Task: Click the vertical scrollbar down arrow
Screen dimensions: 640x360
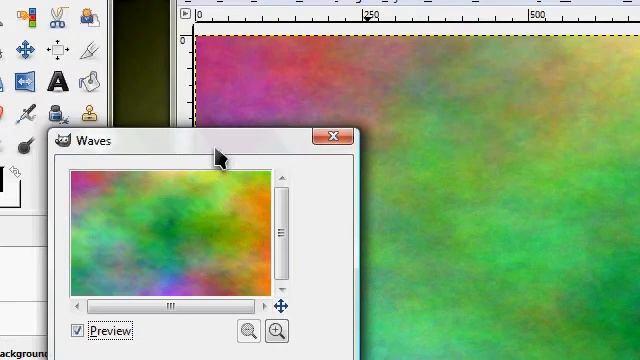Action: tap(282, 289)
